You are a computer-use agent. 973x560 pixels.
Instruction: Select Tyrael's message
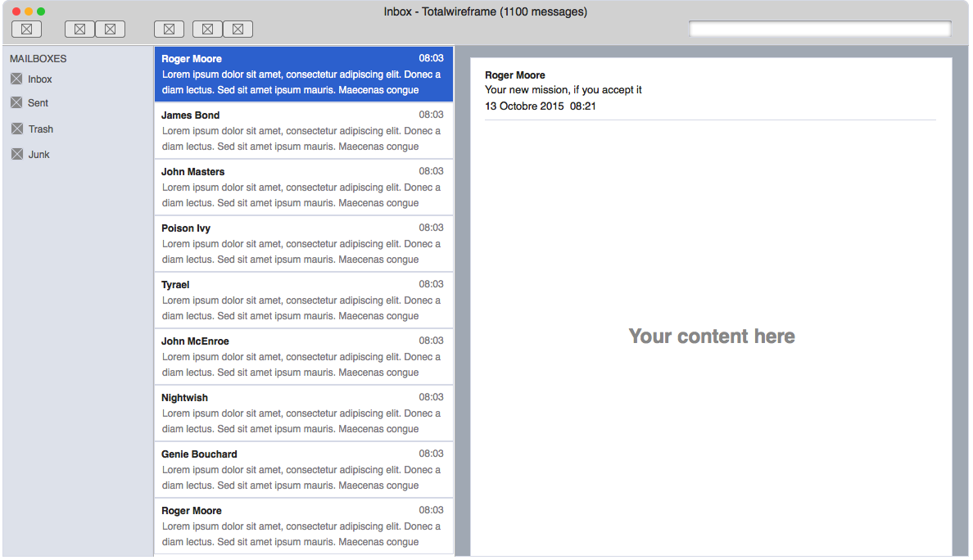pos(303,300)
